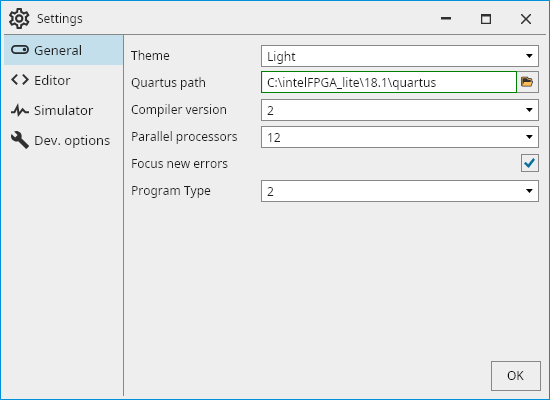Click the General toggle-shaped sidebar icon
Image resolution: width=550 pixels, height=400 pixels.
pyautogui.click(x=20, y=50)
